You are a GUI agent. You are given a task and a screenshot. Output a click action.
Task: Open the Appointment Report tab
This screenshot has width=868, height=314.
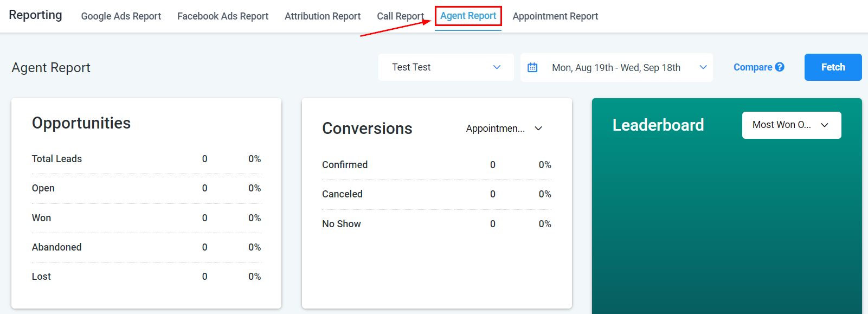(x=555, y=16)
